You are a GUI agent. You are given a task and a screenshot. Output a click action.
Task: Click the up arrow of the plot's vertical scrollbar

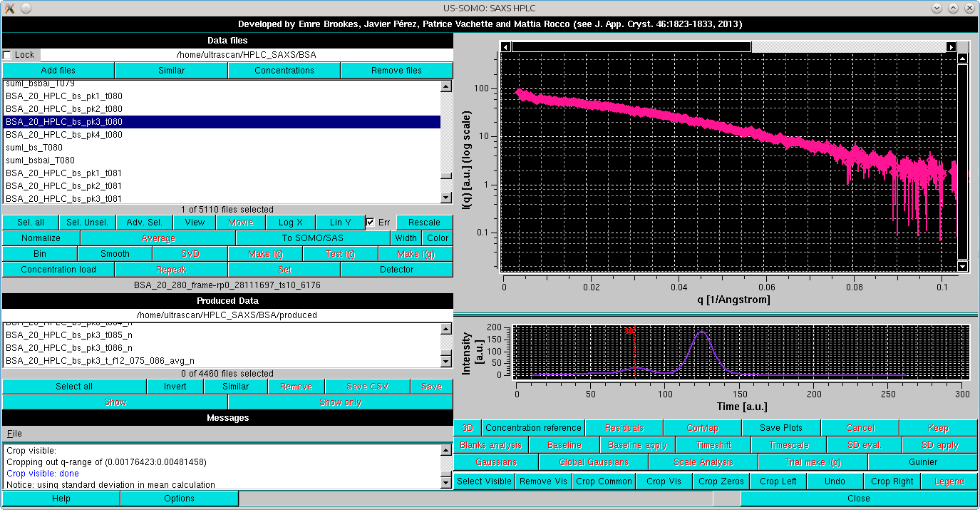(x=963, y=59)
